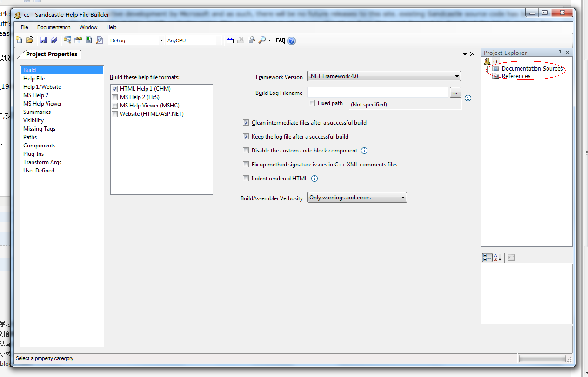Open the File menu

coord(25,27)
